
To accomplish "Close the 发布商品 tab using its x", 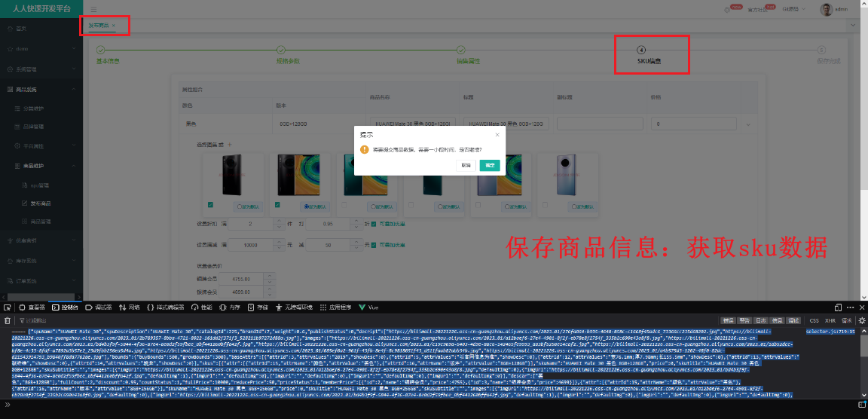I will pyautogui.click(x=114, y=26).
